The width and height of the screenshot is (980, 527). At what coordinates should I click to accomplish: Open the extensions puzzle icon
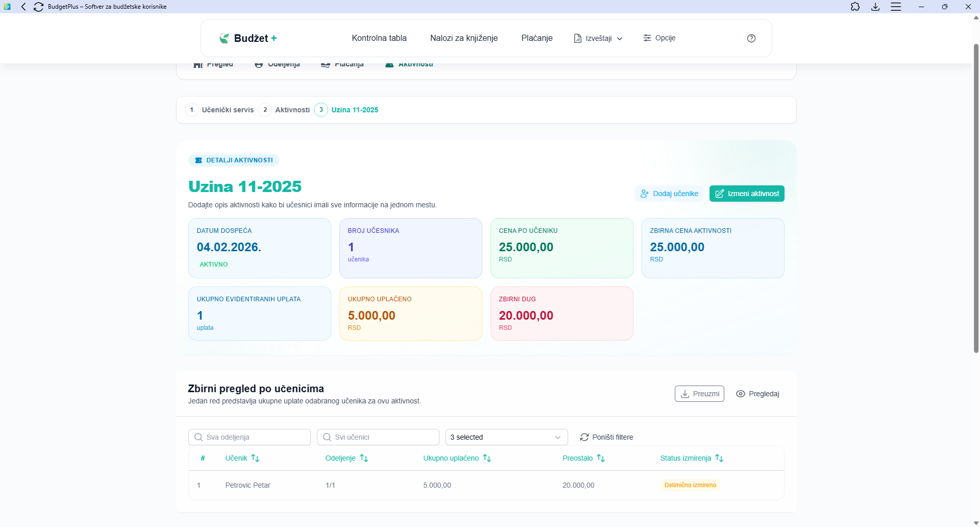(x=855, y=7)
